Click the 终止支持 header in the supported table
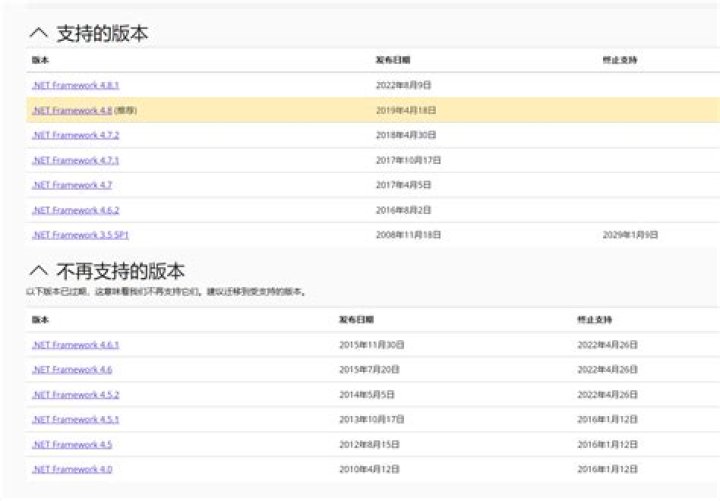 tap(620, 60)
